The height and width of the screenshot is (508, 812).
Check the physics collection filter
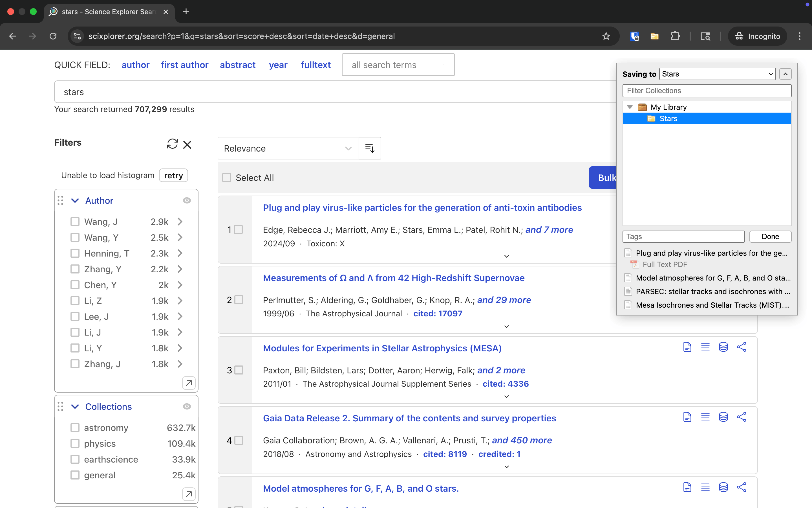(75, 443)
